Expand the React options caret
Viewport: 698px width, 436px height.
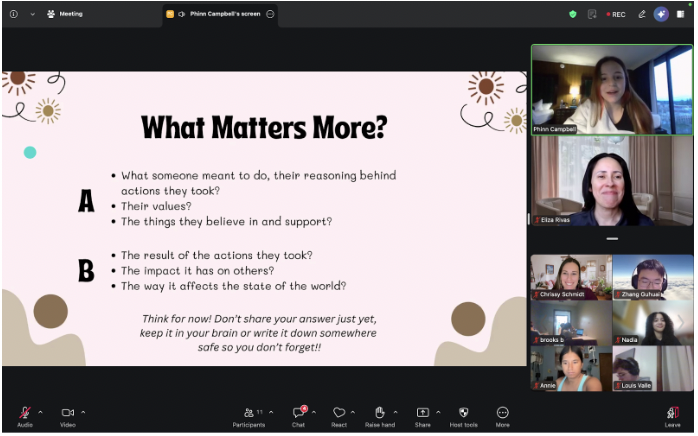[x=353, y=413]
